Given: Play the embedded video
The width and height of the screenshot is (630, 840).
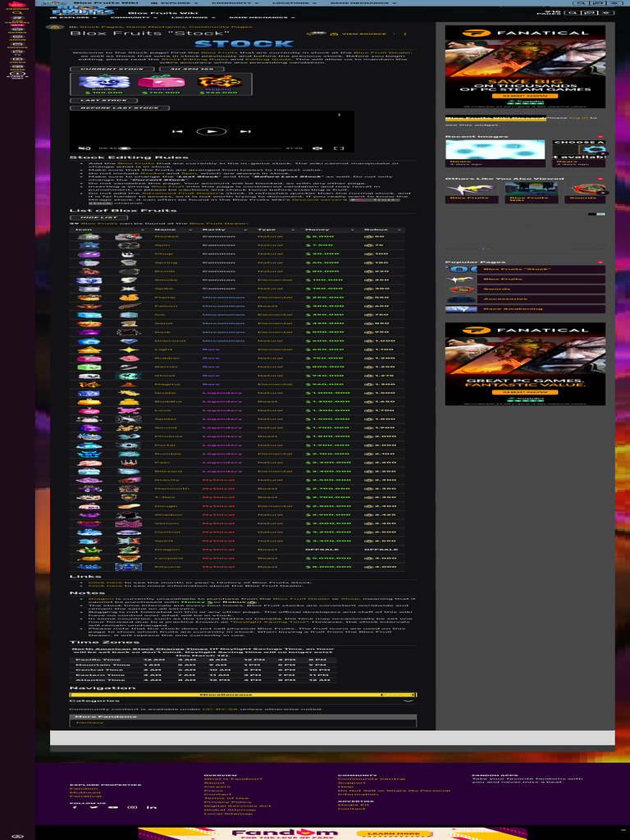Looking at the screenshot, I should click(211, 131).
